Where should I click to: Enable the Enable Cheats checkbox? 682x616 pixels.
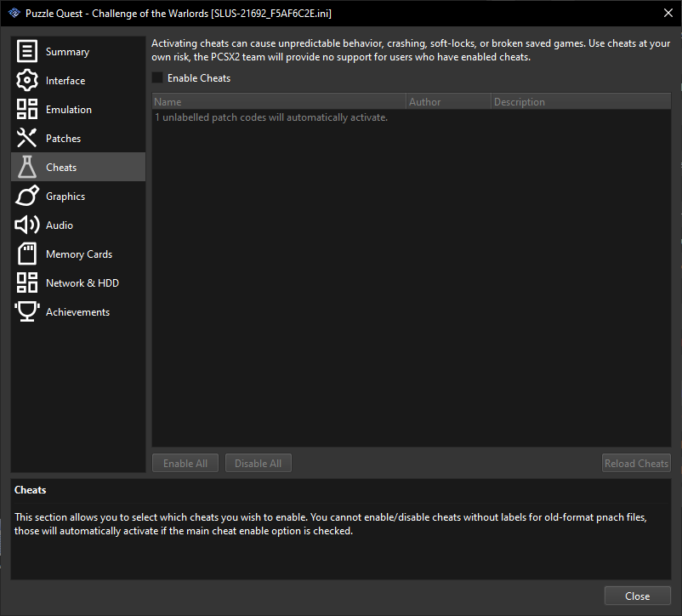[156, 77]
